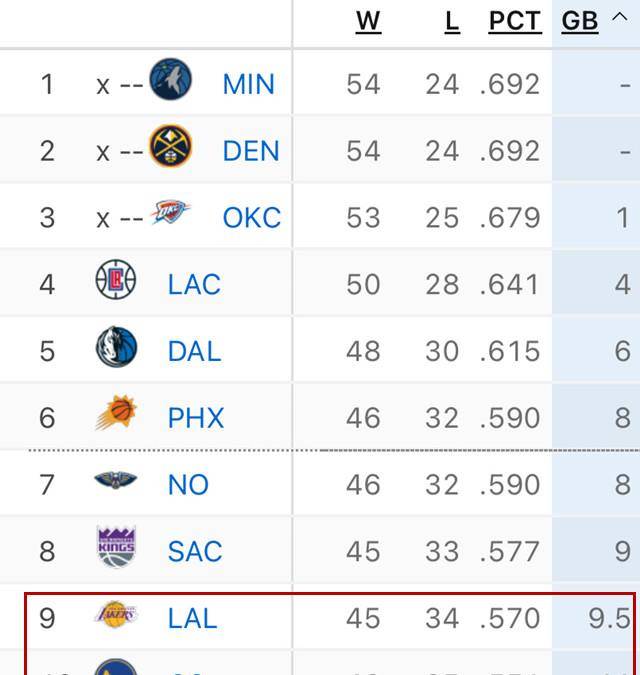Open the PHX team link
Image resolution: width=640 pixels, height=675 pixels.
pyautogui.click(x=196, y=418)
